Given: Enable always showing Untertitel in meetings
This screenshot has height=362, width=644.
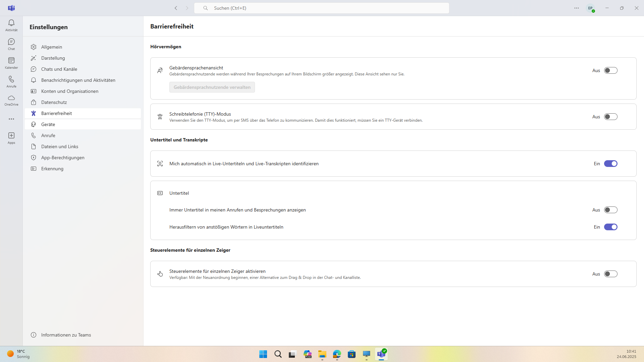Looking at the screenshot, I should (x=610, y=210).
